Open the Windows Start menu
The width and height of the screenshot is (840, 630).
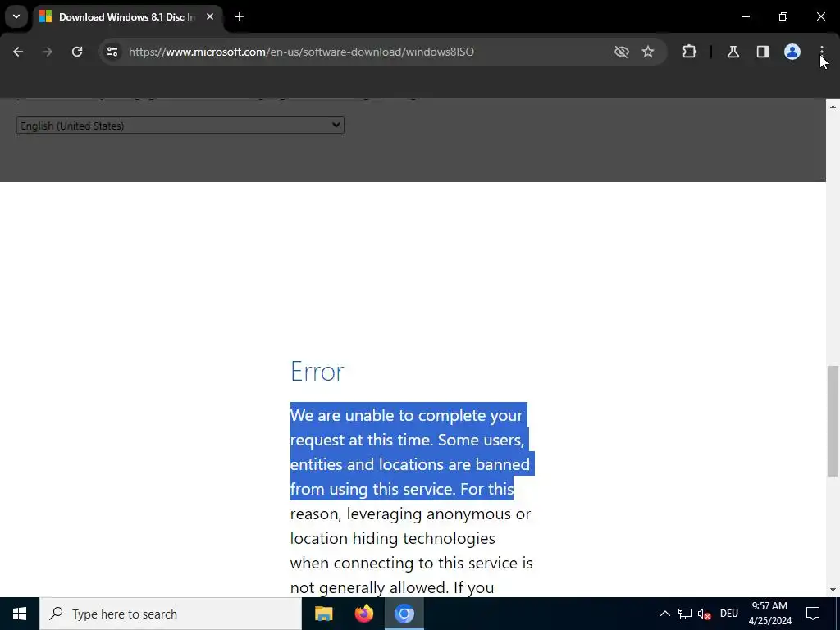pyautogui.click(x=20, y=614)
